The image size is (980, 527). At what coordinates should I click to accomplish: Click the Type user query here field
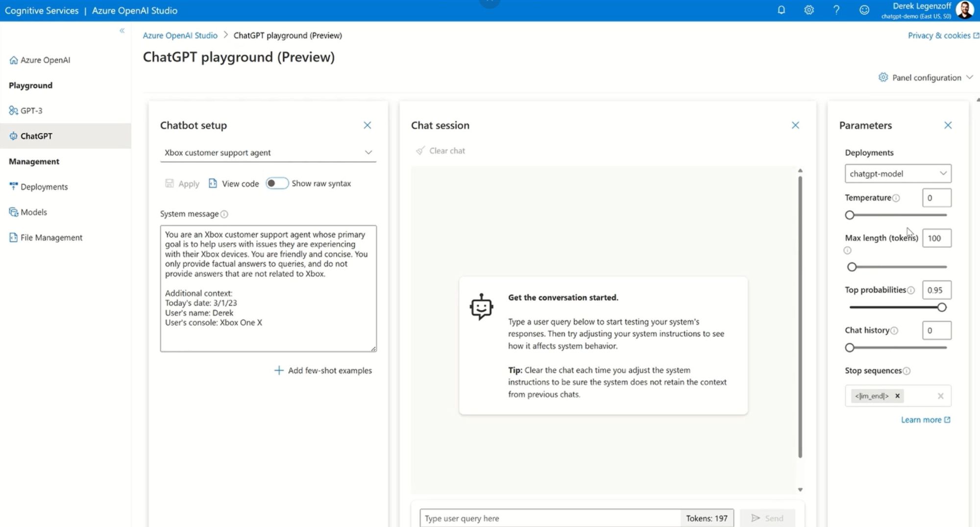coord(550,518)
